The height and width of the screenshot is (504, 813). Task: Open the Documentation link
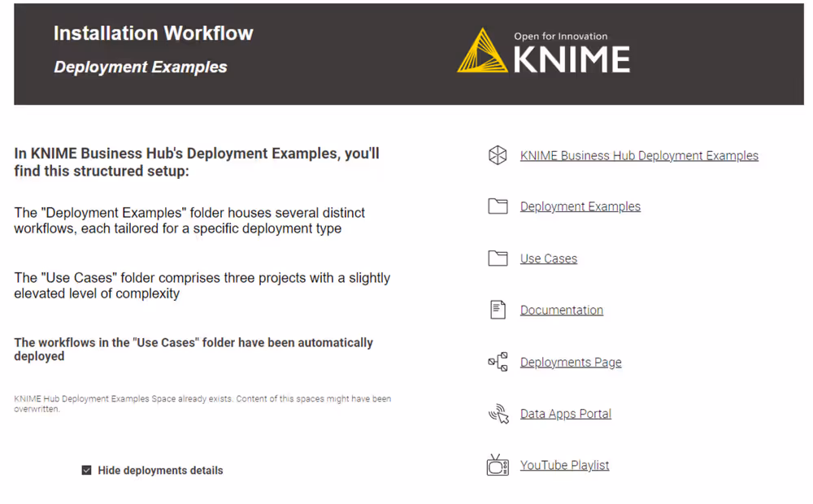coord(561,310)
